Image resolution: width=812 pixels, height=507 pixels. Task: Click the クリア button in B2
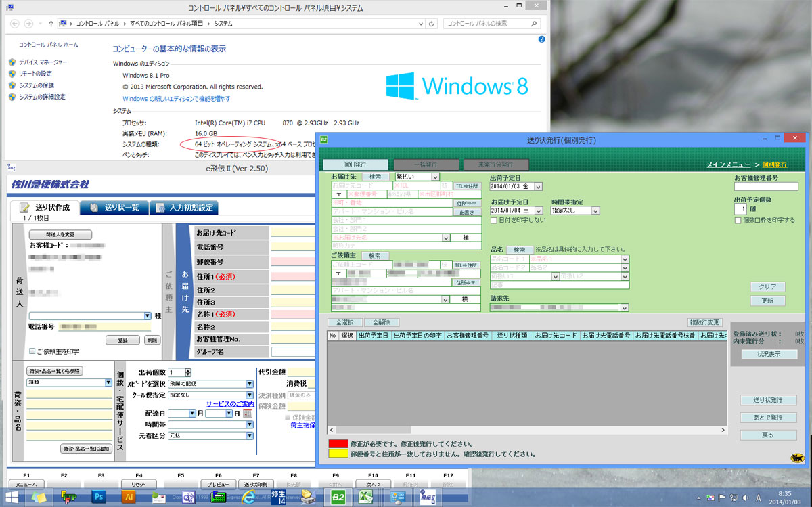pos(767,286)
